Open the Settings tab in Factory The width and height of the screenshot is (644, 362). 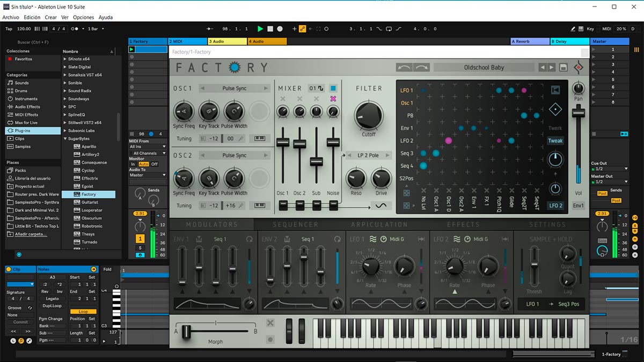tap(547, 224)
